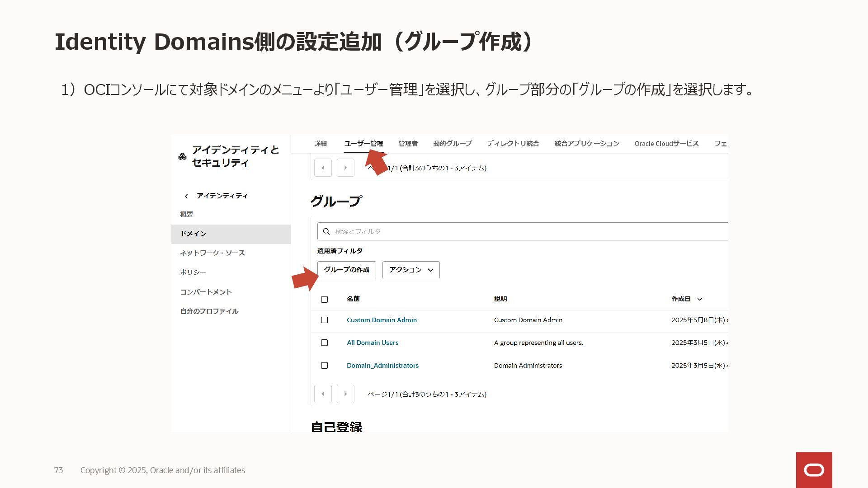Open ネットワーク・ソース in the sidebar
Viewport: 868px width, 488px height.
click(x=212, y=253)
